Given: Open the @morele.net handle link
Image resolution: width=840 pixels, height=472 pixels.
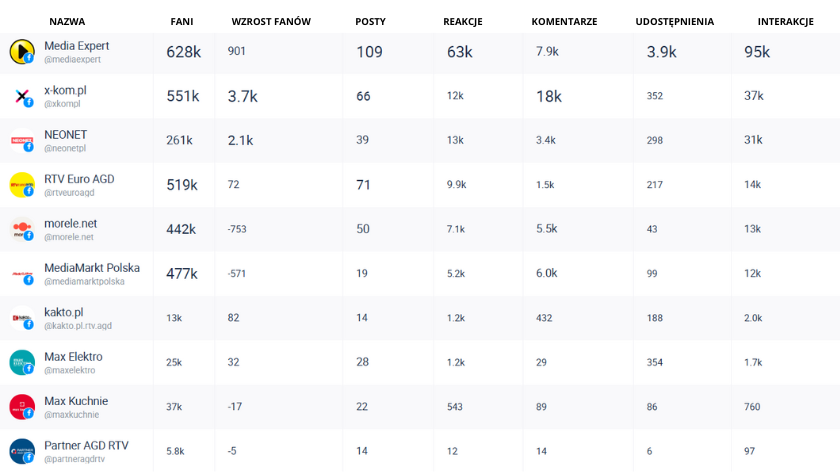Looking at the screenshot, I should (68, 237).
